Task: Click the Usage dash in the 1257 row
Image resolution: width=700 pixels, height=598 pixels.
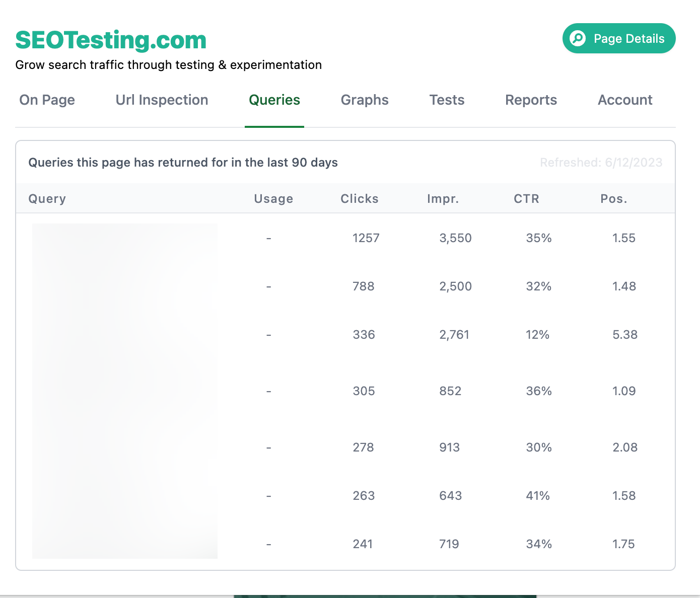Action: pos(269,238)
